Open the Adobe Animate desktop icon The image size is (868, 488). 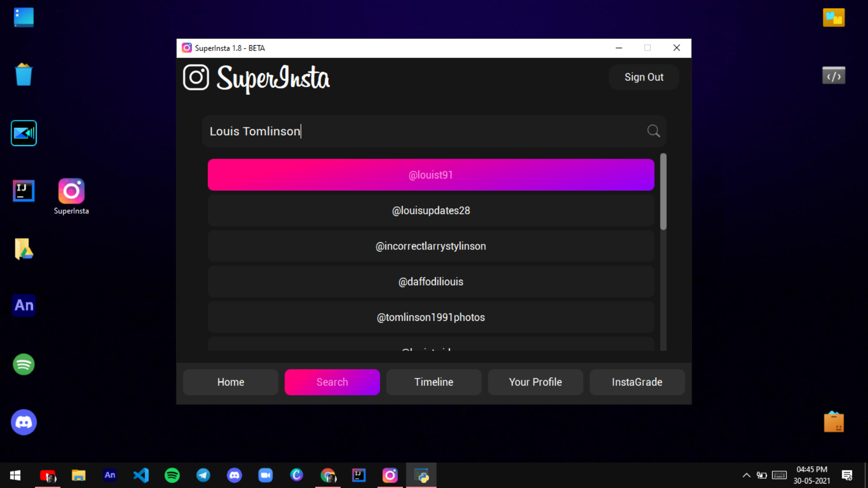click(24, 305)
